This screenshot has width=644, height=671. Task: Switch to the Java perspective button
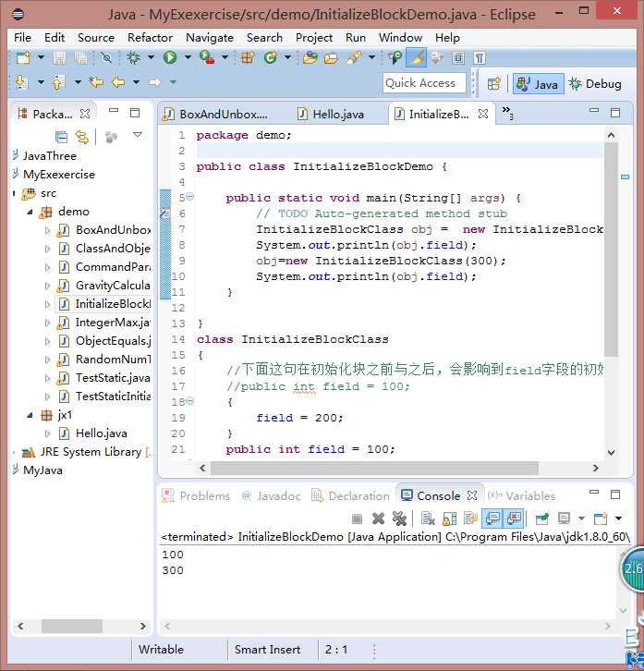coord(538,84)
